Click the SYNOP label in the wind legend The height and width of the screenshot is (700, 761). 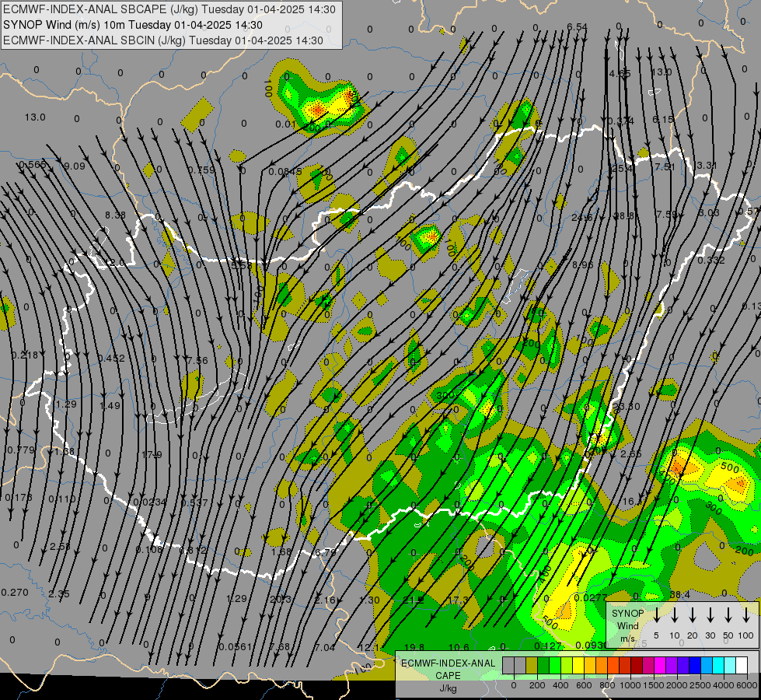point(627,613)
